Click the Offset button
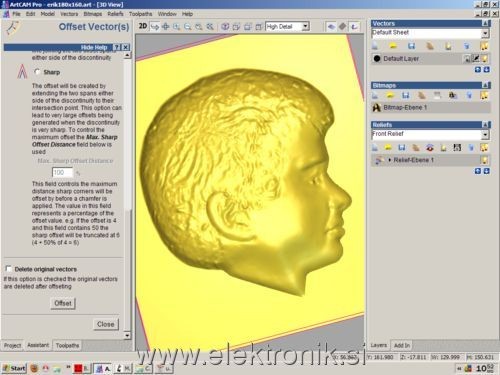Viewport: 500px width, 375px height. pyautogui.click(x=63, y=303)
